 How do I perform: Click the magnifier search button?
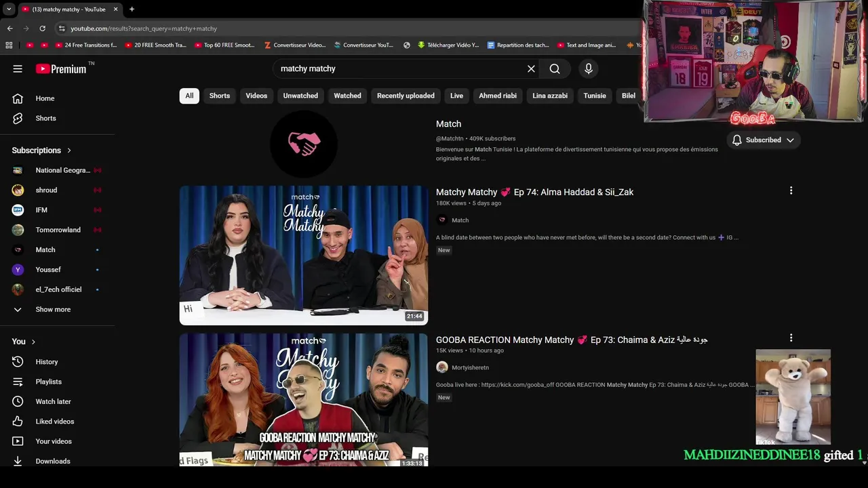[555, 68]
